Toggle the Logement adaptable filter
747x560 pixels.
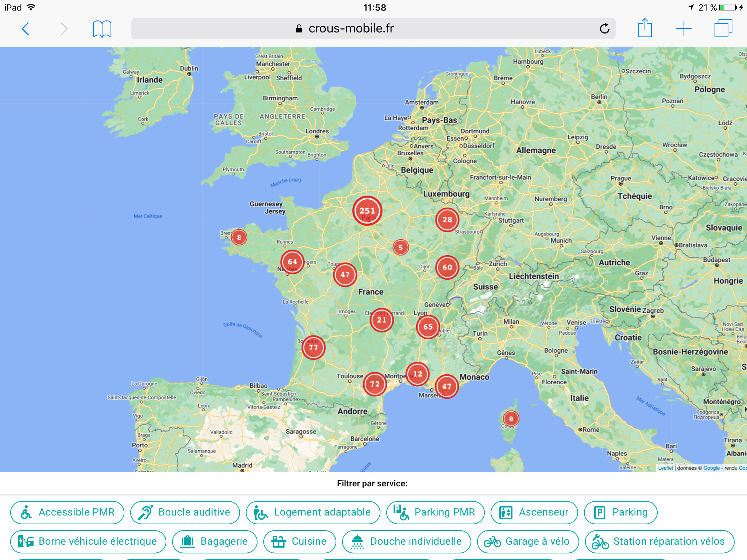pos(313,512)
